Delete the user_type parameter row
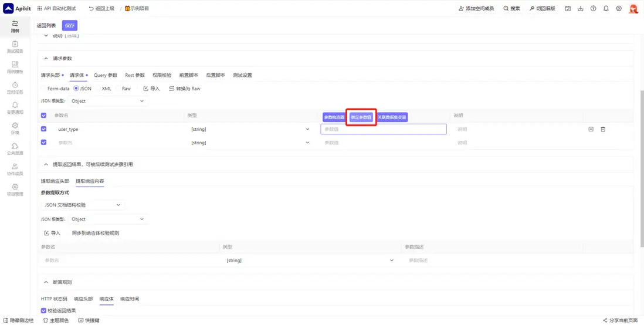 coord(603,129)
